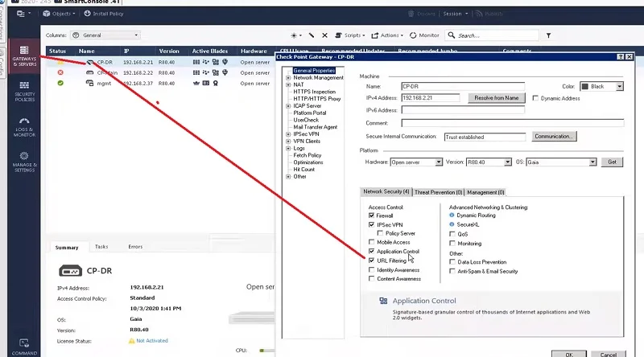Image resolution: width=644 pixels, height=357 pixels.
Task: Select General Properties in the tree
Action: (x=314, y=71)
